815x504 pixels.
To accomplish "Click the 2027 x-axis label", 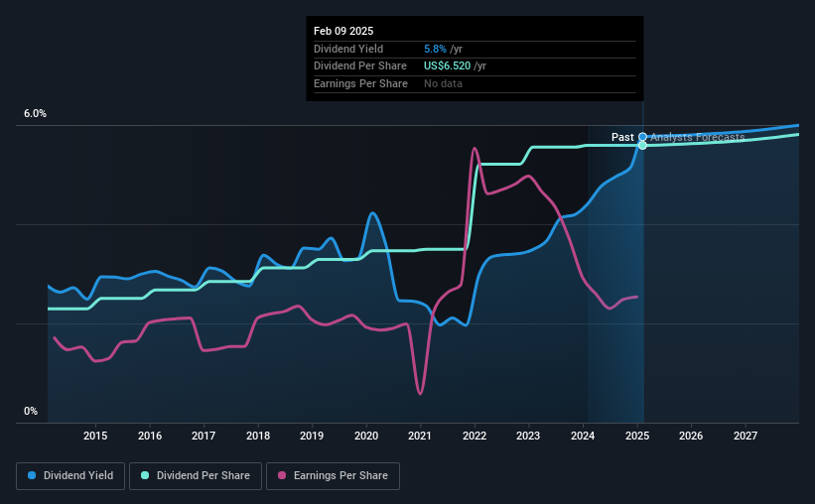I will [746, 436].
